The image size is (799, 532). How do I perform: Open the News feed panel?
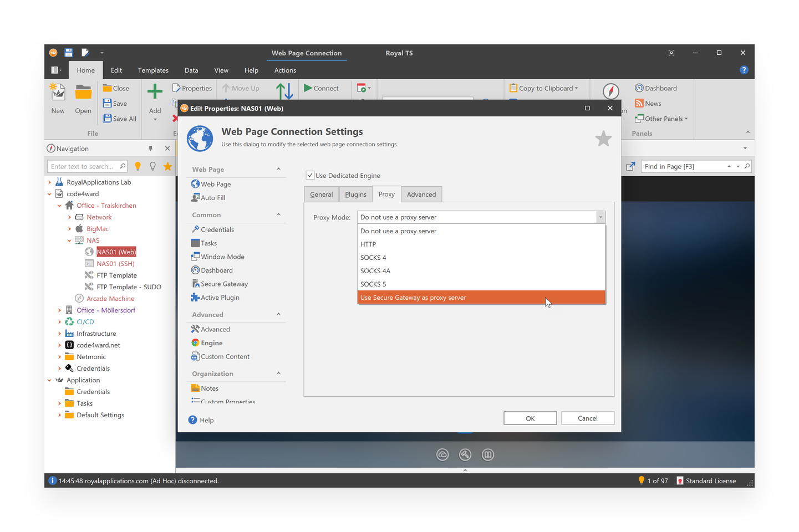648,104
